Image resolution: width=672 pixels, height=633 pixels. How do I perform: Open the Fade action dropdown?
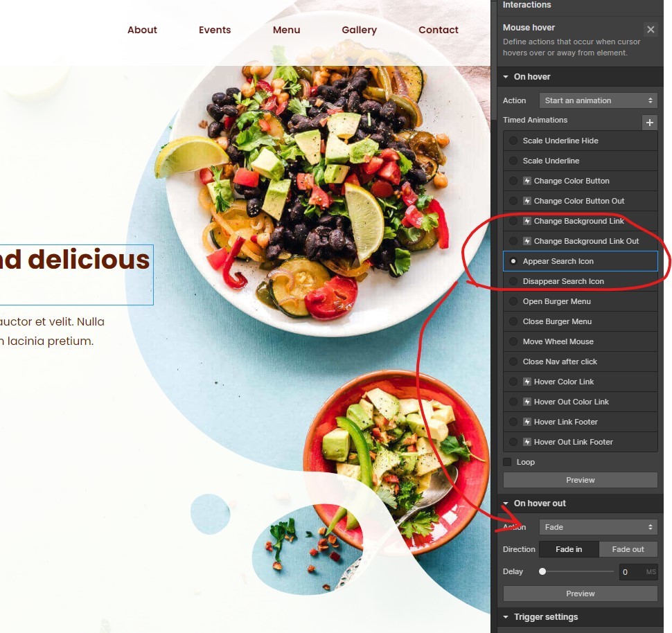(599, 527)
